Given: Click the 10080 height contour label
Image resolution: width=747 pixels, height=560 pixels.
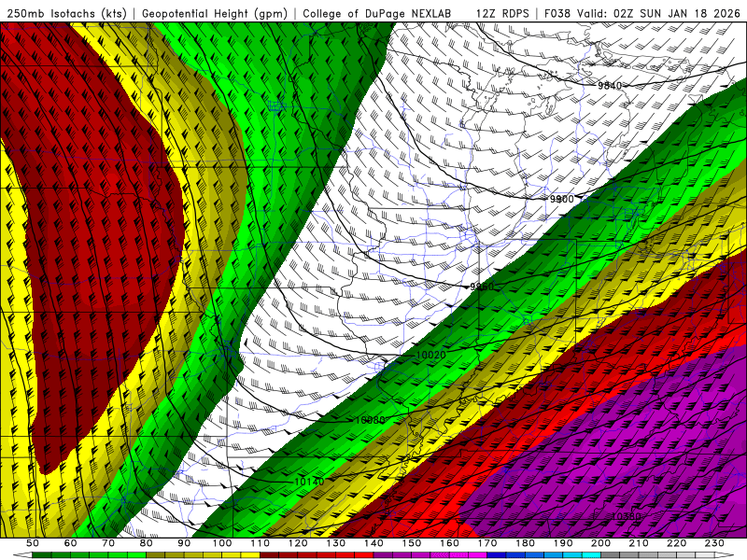Looking at the screenshot, I should tap(370, 420).
